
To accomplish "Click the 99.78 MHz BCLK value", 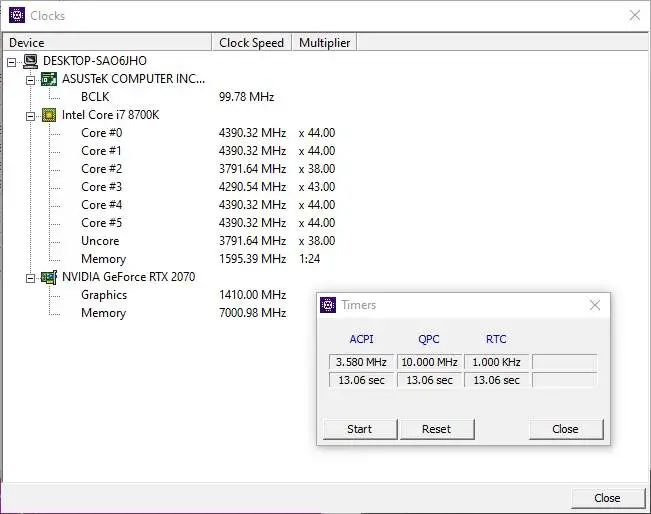I will point(247,97).
